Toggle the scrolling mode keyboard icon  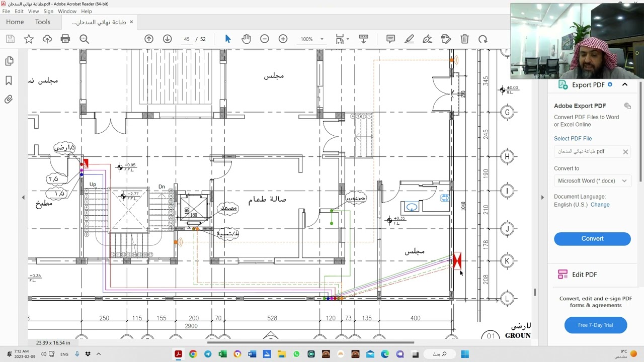click(363, 39)
